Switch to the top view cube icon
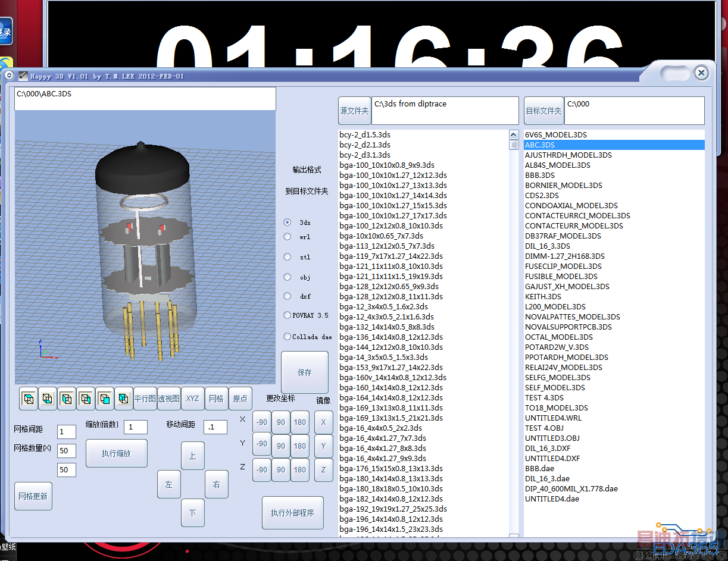Image resolution: width=728 pixels, height=561 pixels. point(29,399)
